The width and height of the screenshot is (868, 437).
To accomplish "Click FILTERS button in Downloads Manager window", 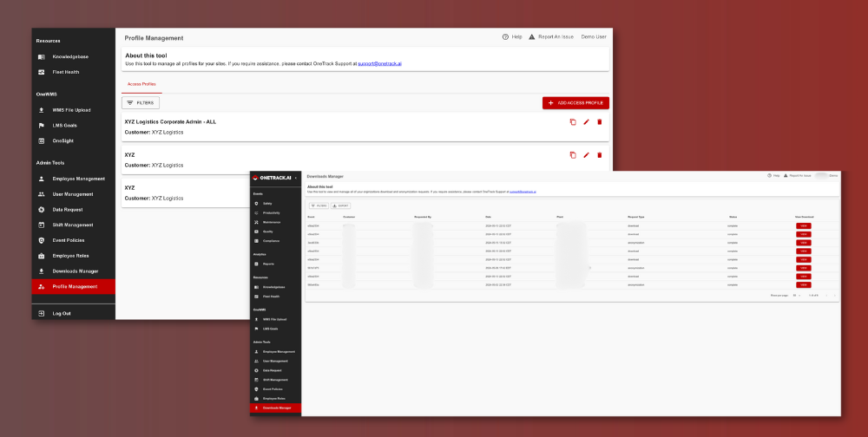I will [x=319, y=205].
